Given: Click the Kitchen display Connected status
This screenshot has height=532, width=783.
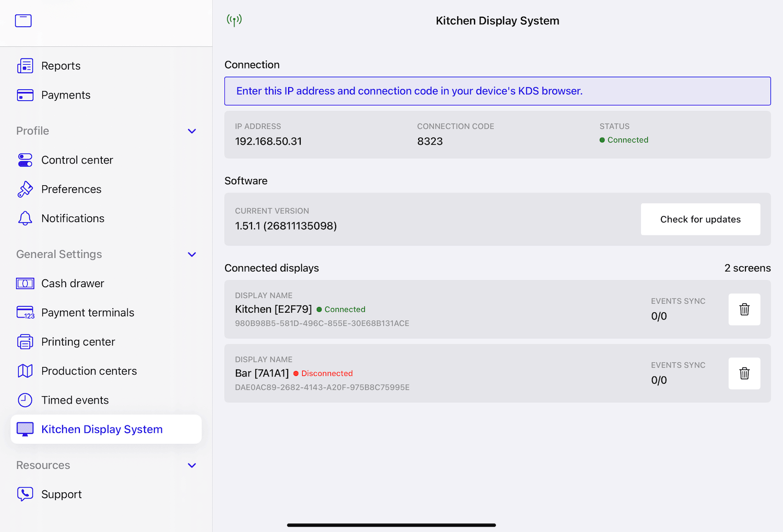Looking at the screenshot, I should tap(341, 309).
